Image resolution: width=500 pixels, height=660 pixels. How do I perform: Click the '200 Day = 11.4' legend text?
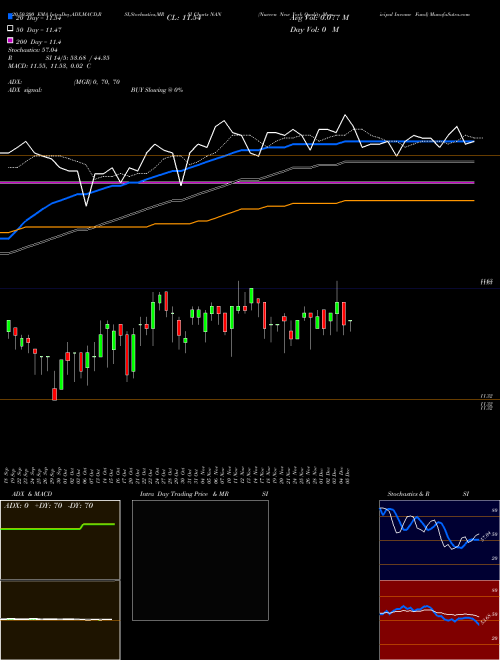39,42
